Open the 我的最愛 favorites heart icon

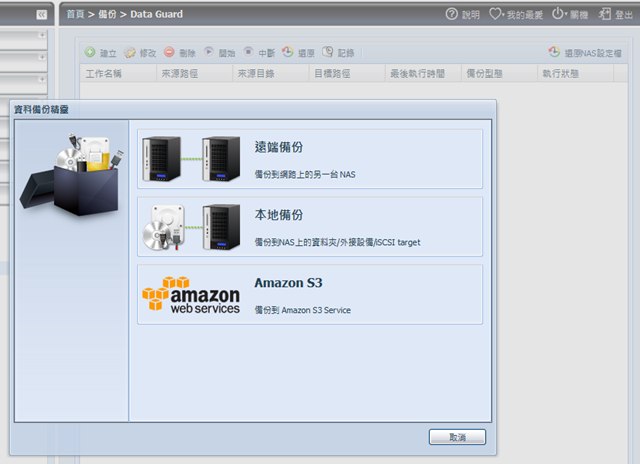point(495,14)
